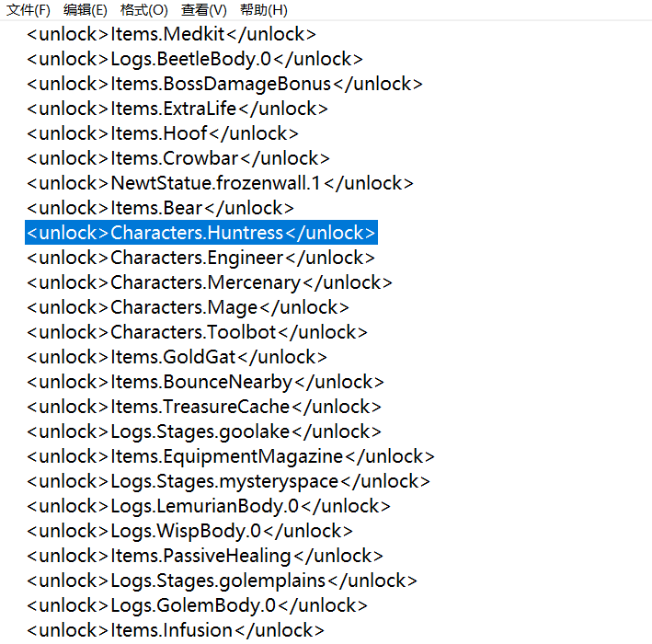Open the 格式(O) menu
This screenshot has width=652, height=644.
pos(143,9)
